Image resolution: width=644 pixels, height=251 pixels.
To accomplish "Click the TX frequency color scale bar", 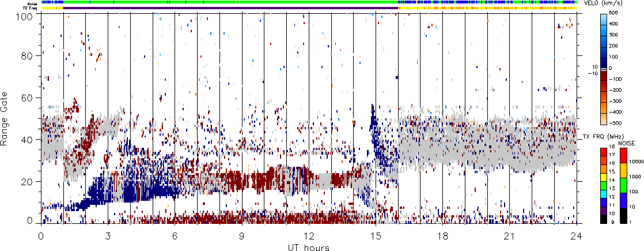I will point(604,185).
